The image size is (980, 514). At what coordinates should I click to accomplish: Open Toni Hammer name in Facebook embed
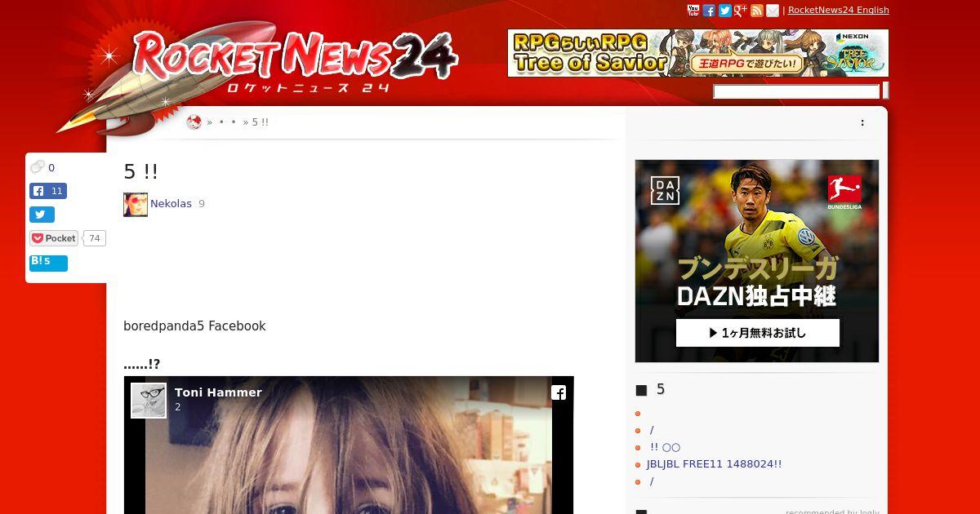click(218, 392)
